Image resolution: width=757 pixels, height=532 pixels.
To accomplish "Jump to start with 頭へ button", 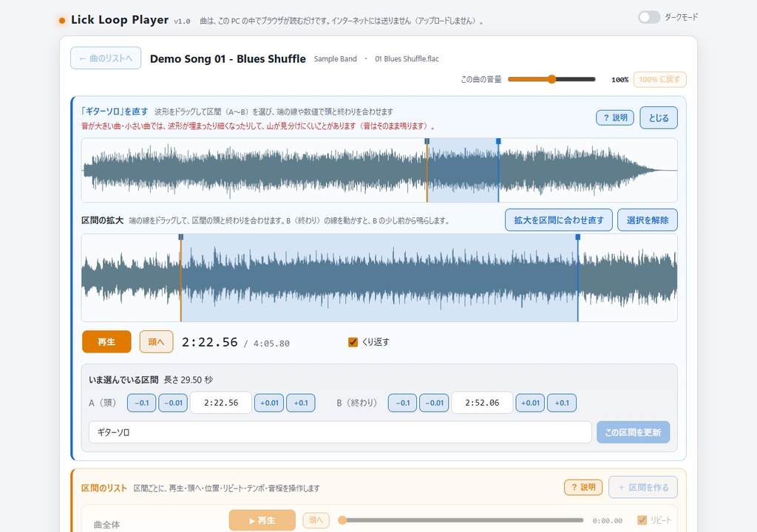I will point(156,342).
